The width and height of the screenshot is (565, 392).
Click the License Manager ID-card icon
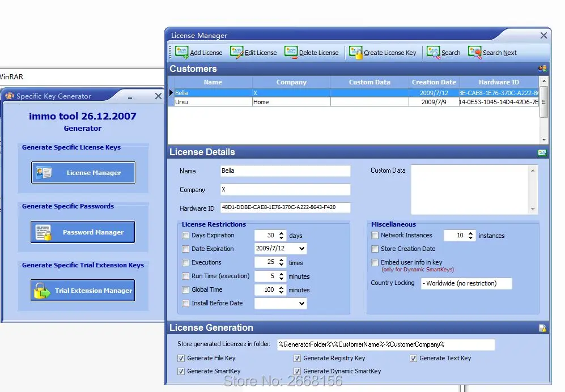(44, 173)
